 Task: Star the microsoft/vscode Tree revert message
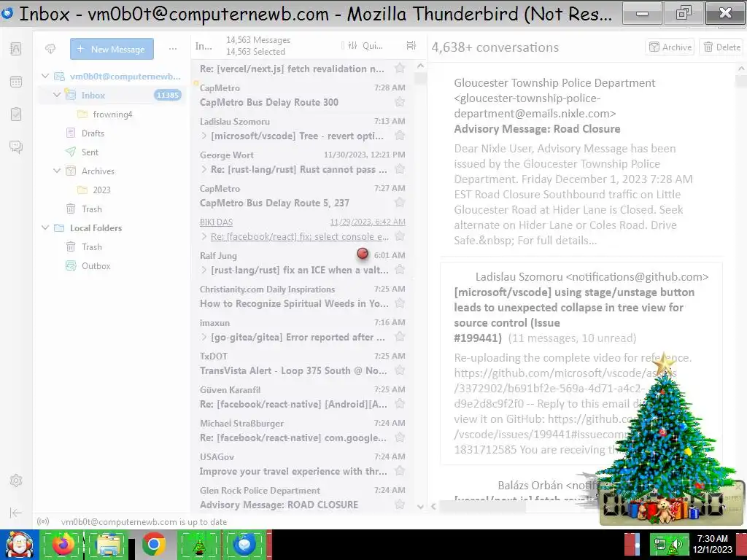click(x=400, y=136)
